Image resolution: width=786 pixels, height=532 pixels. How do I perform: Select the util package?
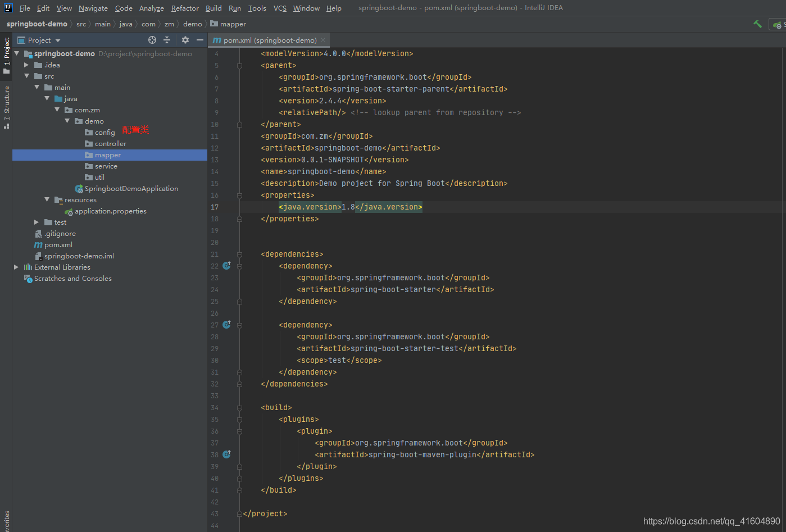99,178
